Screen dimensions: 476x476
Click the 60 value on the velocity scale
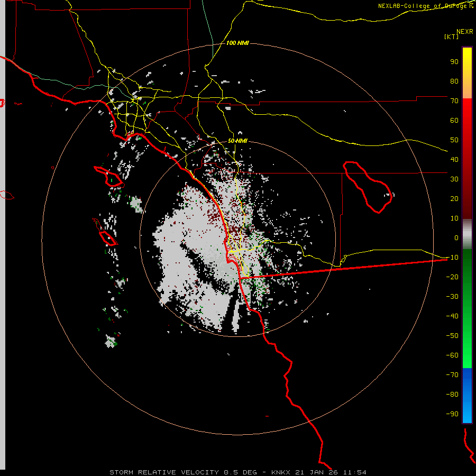click(x=454, y=120)
